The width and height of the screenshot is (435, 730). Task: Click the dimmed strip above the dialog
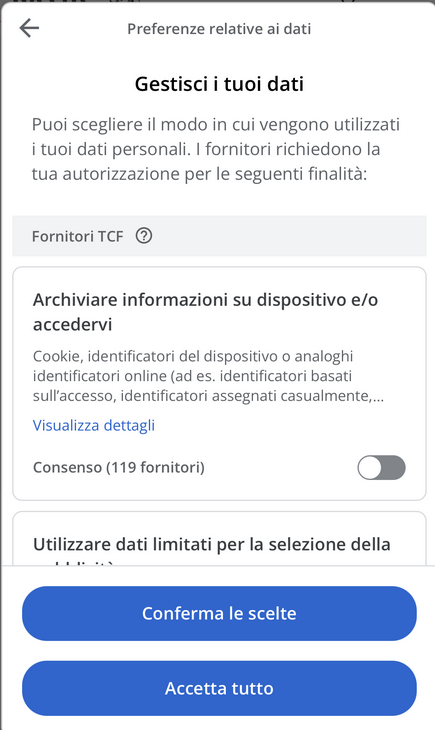218,1
